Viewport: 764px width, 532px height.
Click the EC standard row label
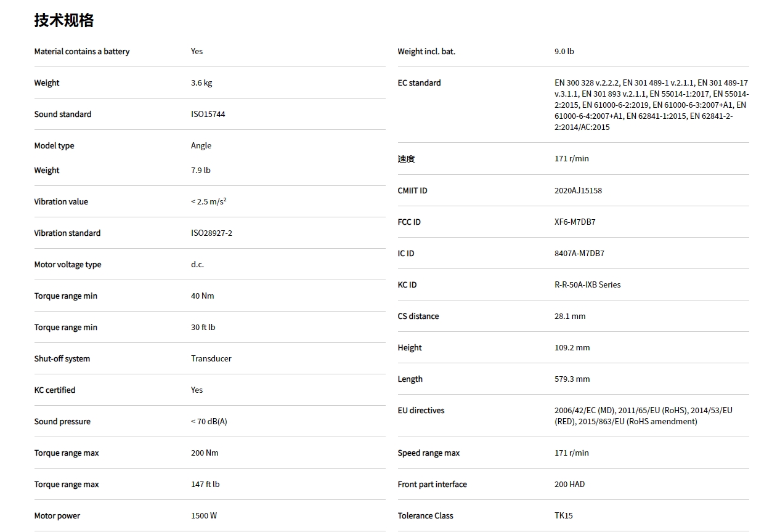[x=419, y=83]
